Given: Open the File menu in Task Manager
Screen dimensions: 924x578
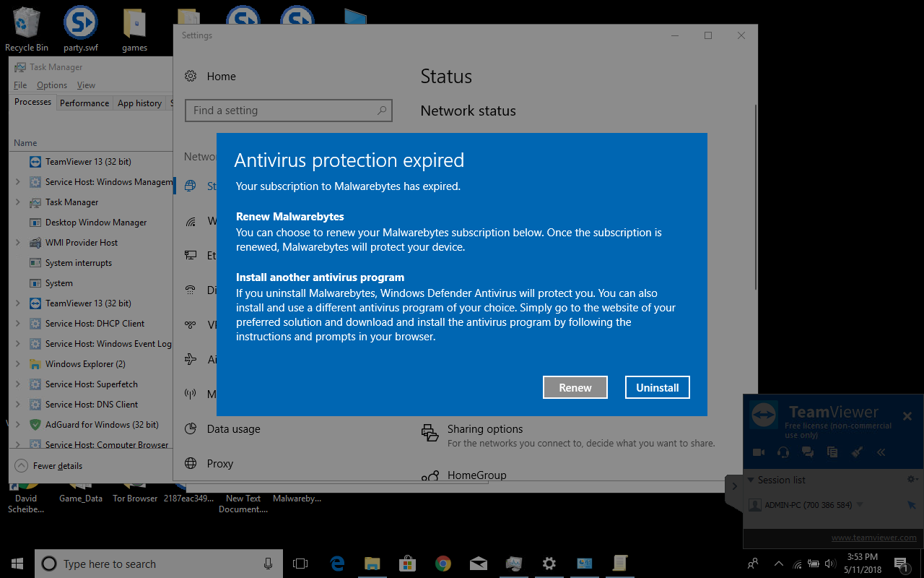Looking at the screenshot, I should pos(20,85).
